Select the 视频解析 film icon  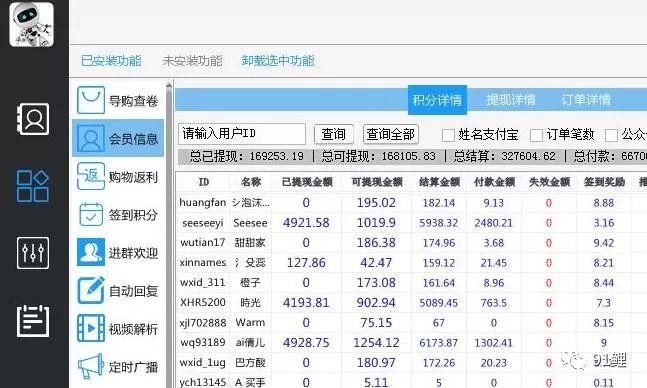pyautogui.click(x=91, y=329)
